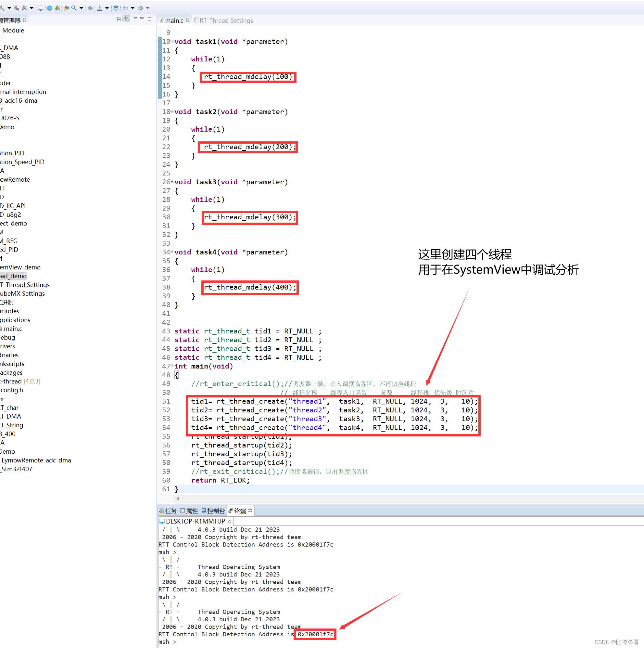The width and height of the screenshot is (644, 648).
Task: Open the config.h file in tree
Action: (12, 390)
